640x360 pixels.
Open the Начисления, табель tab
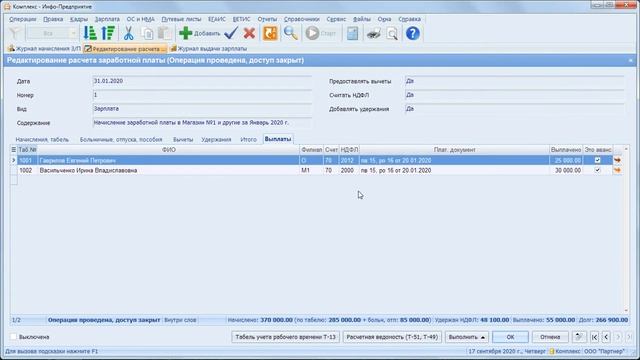pyautogui.click(x=42, y=140)
